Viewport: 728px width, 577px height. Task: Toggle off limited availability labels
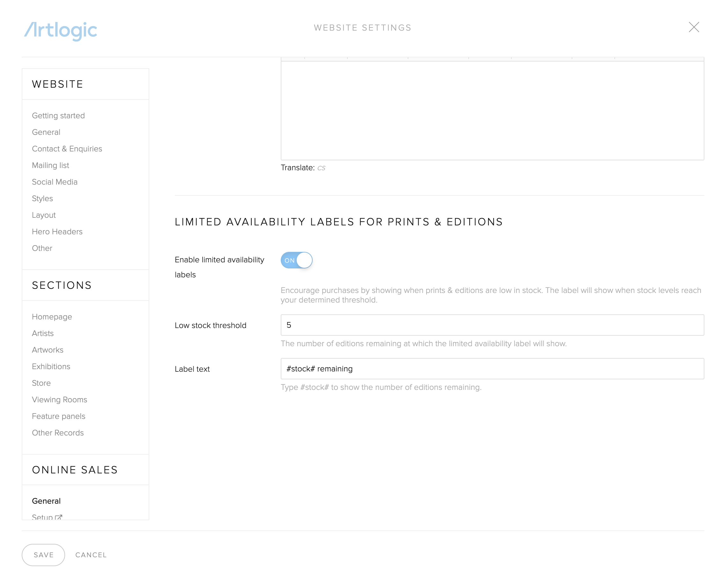[296, 260]
